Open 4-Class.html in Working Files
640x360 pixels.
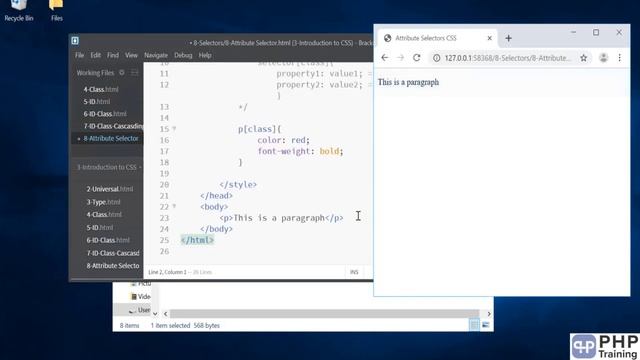click(101, 89)
